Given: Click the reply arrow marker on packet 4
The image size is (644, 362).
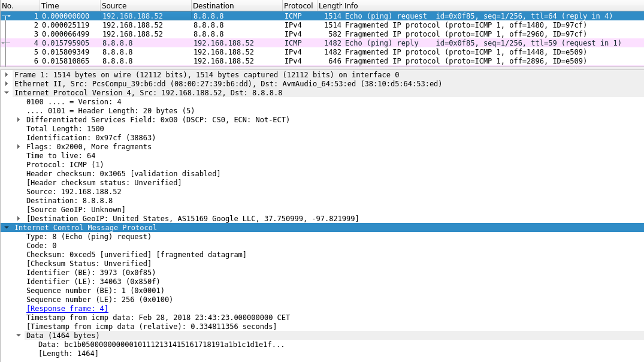Looking at the screenshot, I should pyautogui.click(x=6, y=43).
